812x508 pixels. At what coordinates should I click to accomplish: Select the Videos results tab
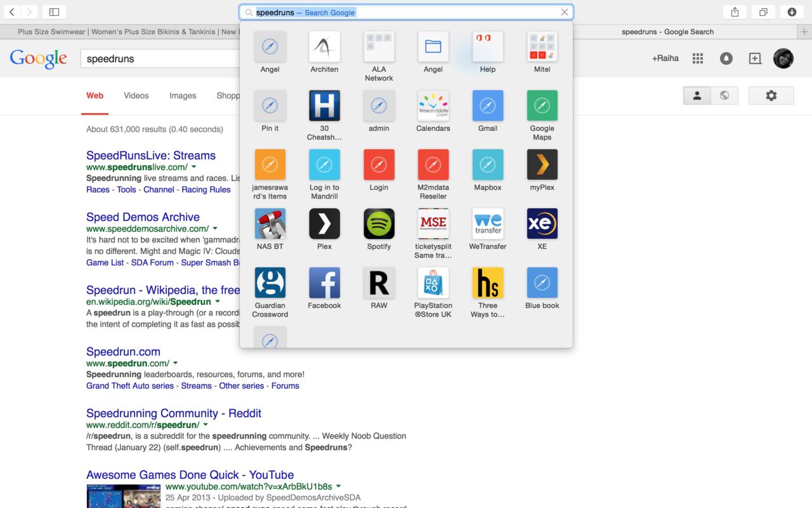tap(136, 96)
